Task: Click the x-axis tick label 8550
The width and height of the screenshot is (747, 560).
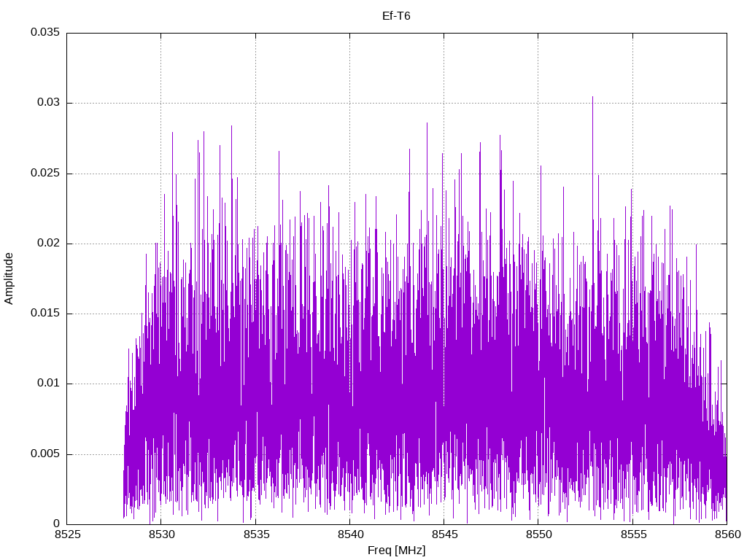Action: click(538, 534)
